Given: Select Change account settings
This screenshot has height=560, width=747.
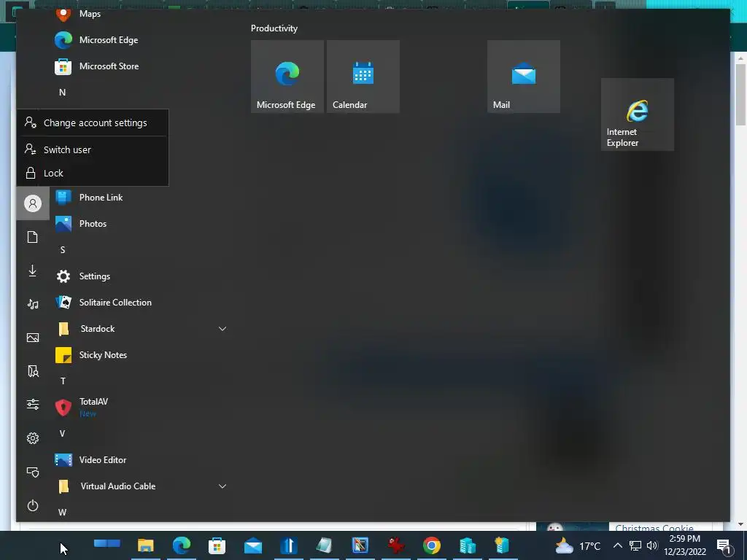Looking at the screenshot, I should (x=93, y=122).
